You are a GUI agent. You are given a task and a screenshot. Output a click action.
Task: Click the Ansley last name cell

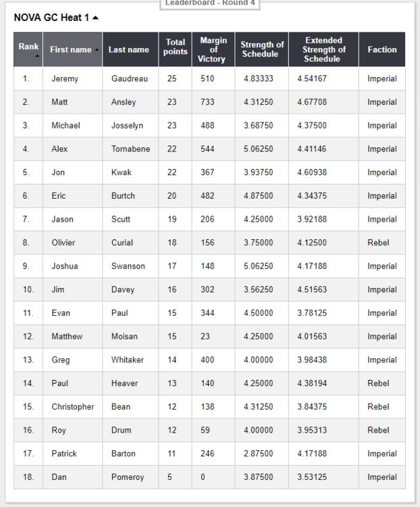(124, 102)
